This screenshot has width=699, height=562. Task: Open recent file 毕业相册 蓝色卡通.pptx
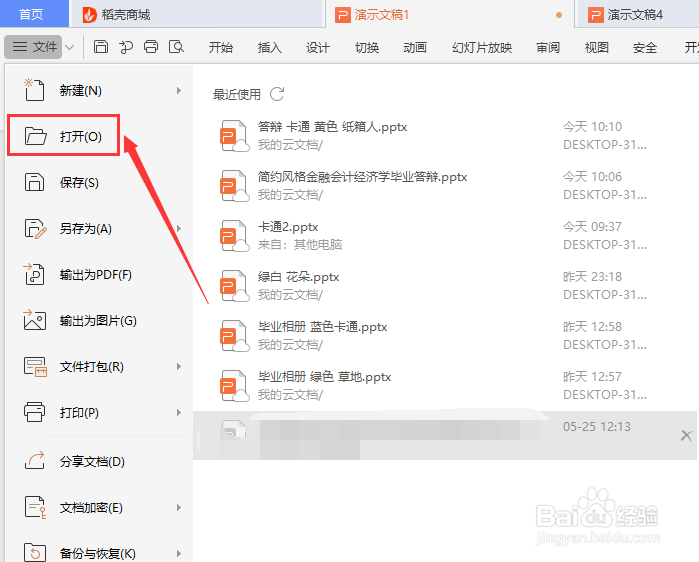446,336
